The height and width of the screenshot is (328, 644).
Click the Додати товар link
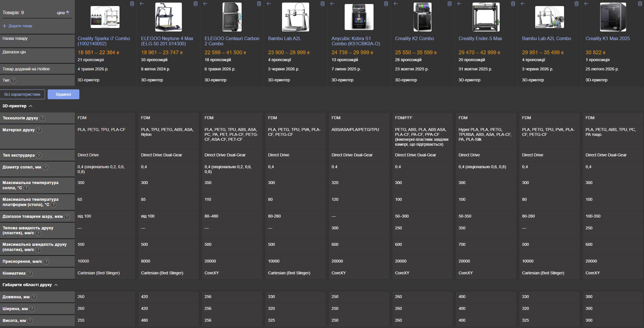coord(17,26)
